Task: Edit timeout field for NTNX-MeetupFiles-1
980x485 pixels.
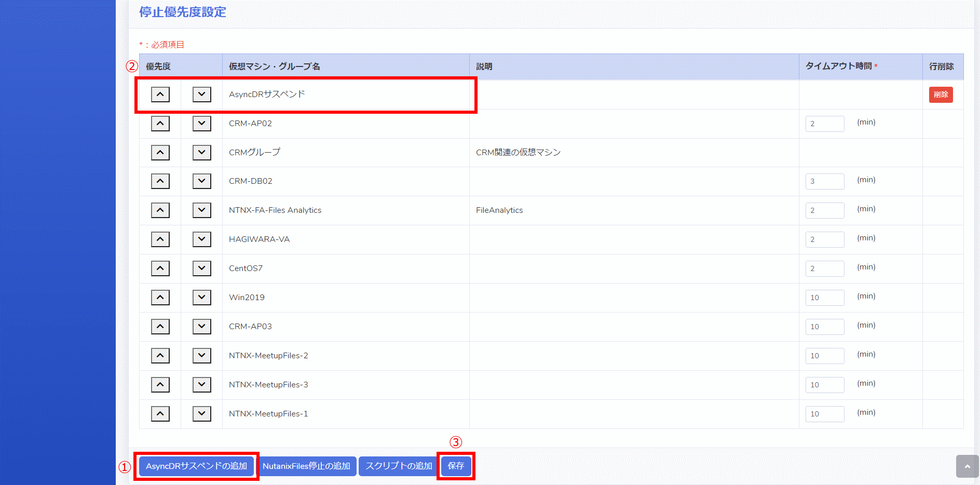Action: (825, 414)
